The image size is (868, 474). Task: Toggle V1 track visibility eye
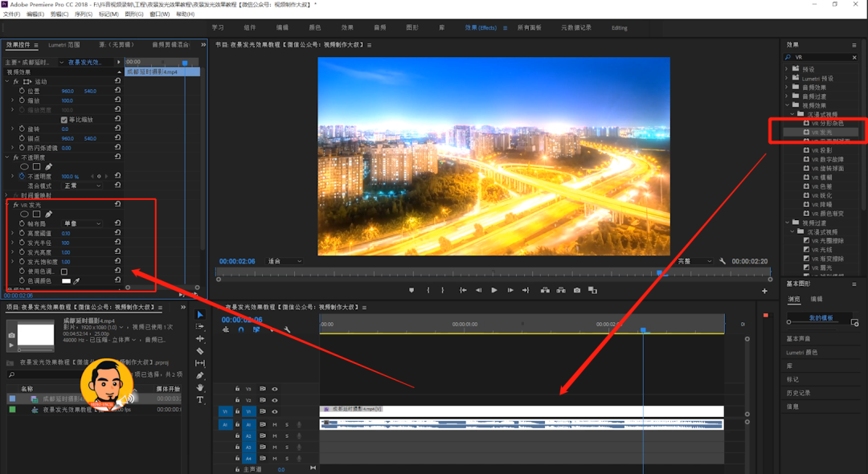click(275, 411)
